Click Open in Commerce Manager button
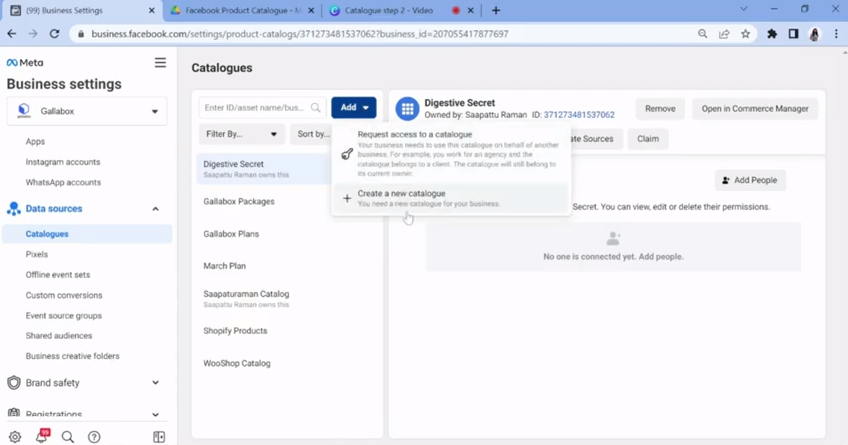This screenshot has width=848, height=445. click(755, 109)
